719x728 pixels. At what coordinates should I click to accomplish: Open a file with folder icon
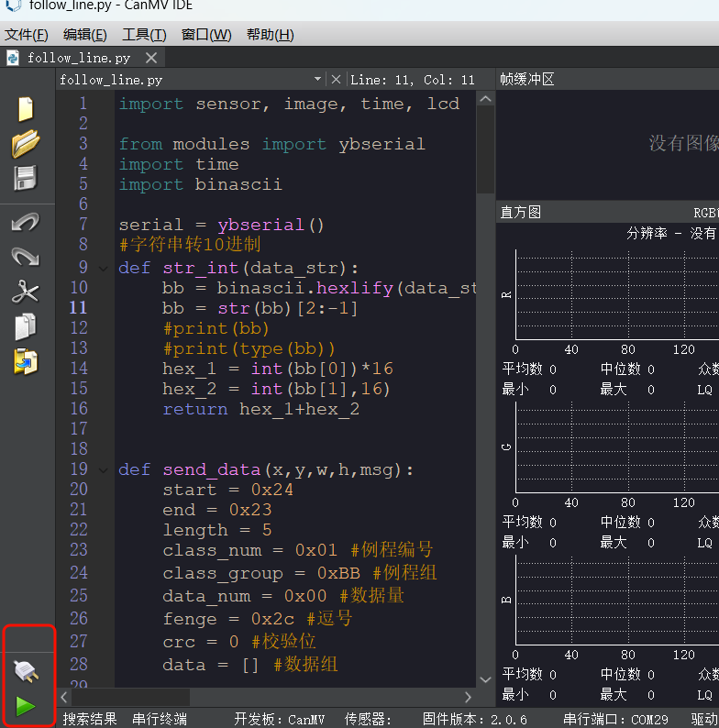tap(26, 143)
